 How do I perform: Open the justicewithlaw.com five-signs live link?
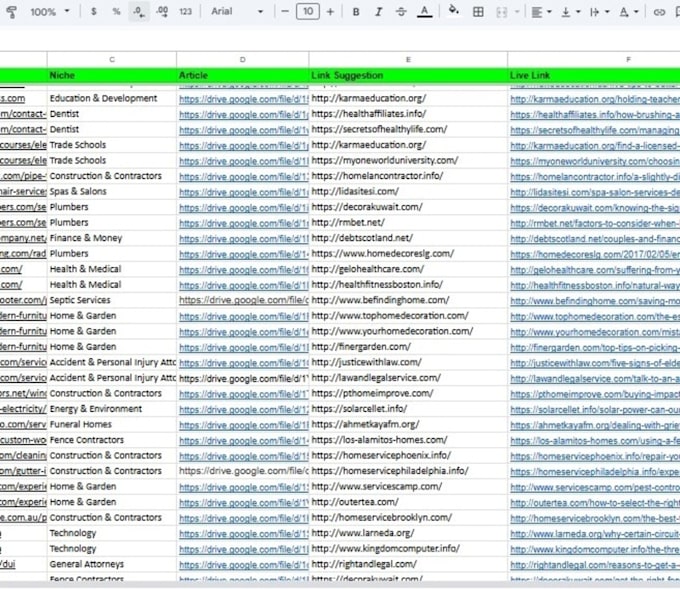595,363
